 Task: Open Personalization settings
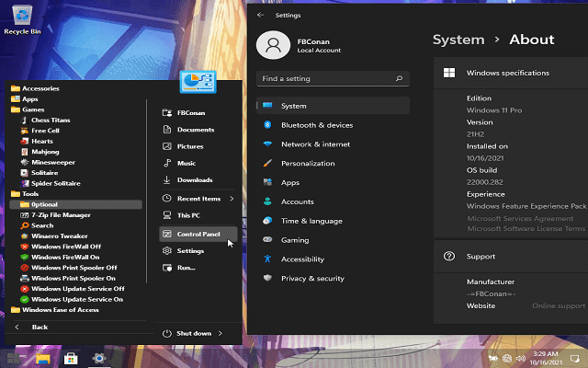(x=333, y=164)
